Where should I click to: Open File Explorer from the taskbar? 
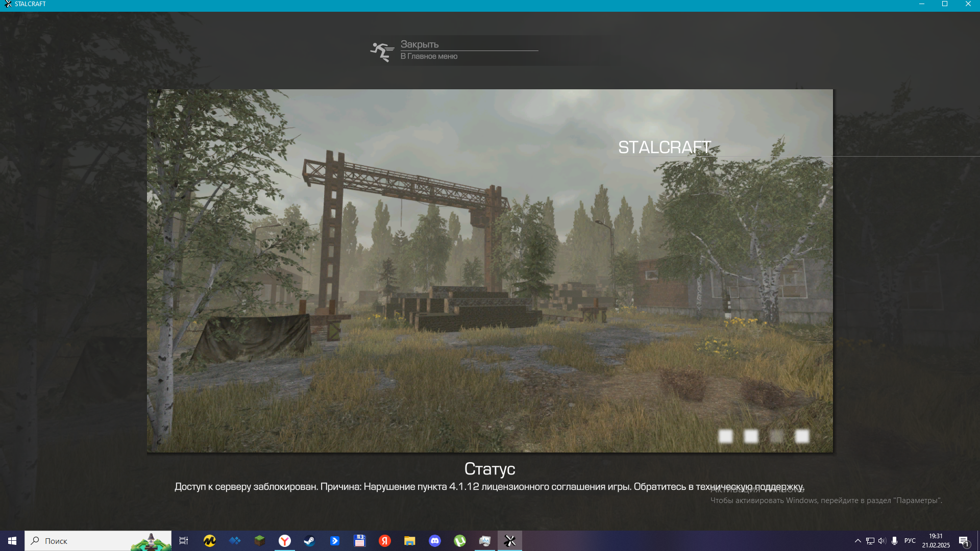(410, 541)
